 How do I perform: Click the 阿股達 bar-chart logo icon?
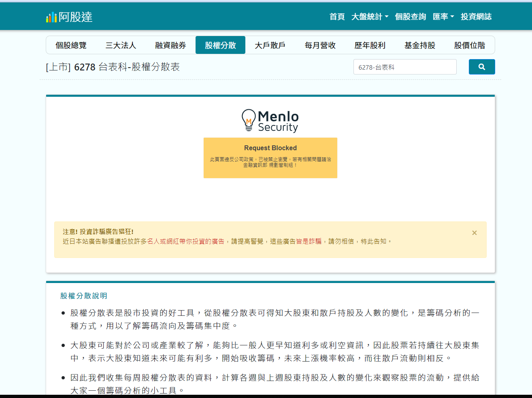(x=50, y=17)
